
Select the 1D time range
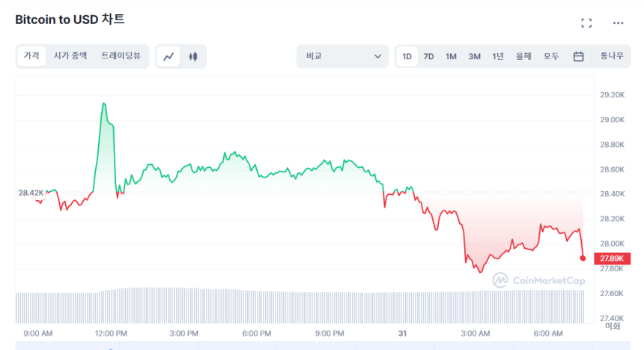[407, 56]
